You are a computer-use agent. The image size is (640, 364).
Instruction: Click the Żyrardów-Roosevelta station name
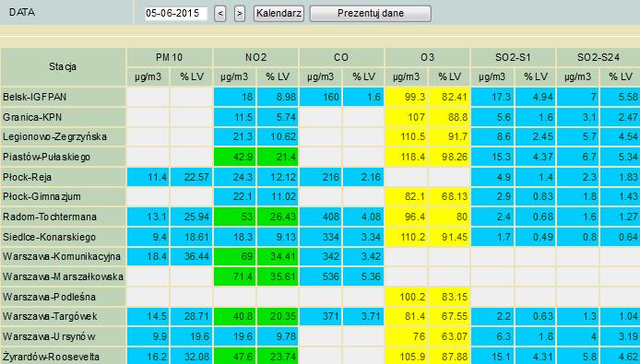(51, 357)
